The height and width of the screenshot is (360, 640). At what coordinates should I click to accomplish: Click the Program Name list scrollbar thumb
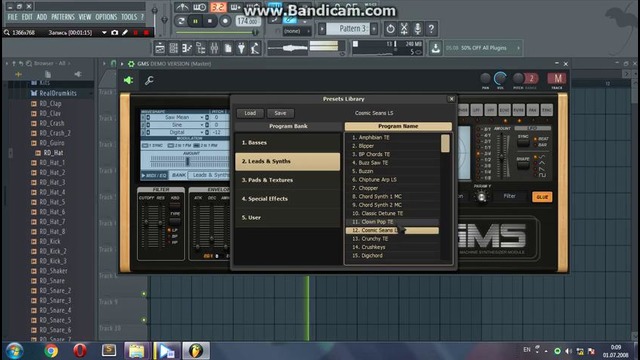coord(445,144)
